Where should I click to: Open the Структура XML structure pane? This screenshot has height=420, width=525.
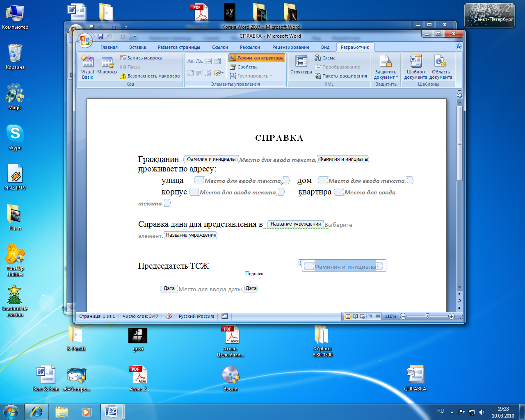301,66
